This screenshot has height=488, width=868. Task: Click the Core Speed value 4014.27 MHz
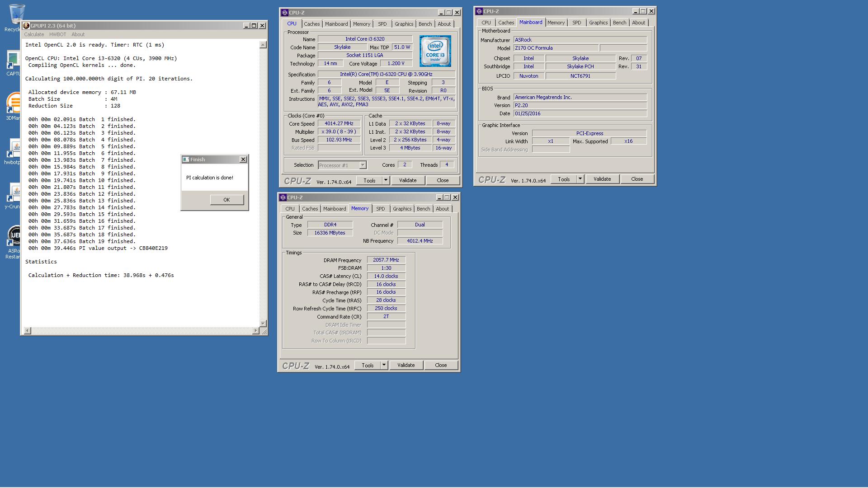339,123
